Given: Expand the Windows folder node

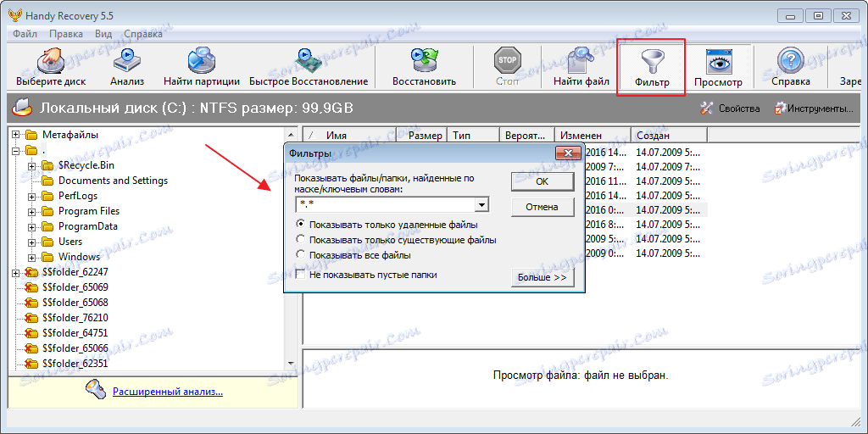Looking at the screenshot, I should (31, 257).
